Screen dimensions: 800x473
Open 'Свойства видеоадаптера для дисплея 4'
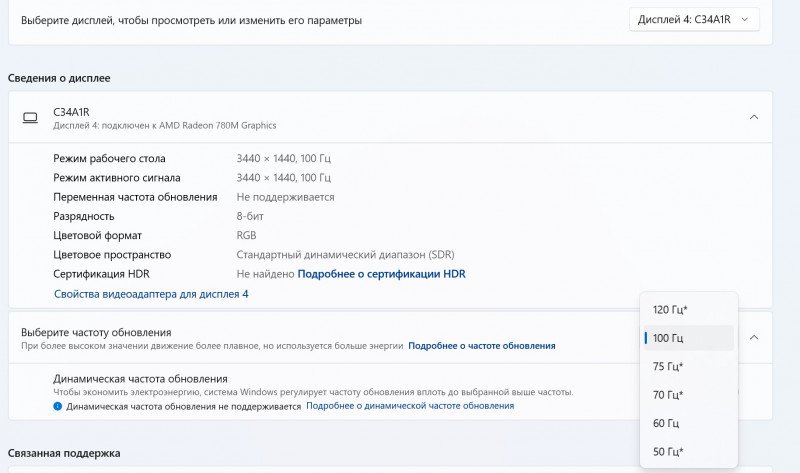150,294
